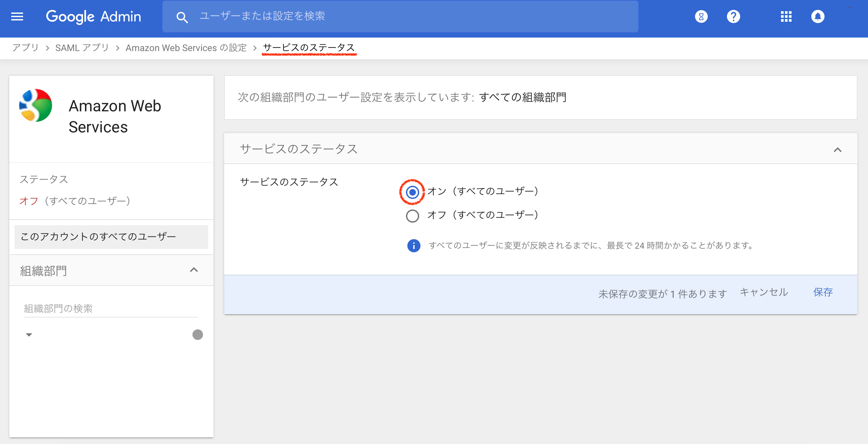Click the gray circle status indicator
The image size is (868, 444).
click(x=197, y=335)
